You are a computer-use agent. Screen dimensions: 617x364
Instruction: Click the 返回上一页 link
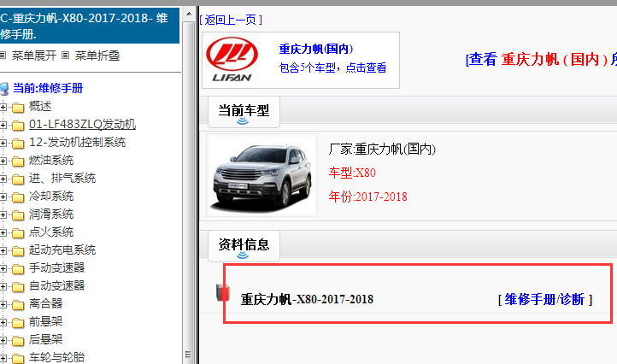231,20
